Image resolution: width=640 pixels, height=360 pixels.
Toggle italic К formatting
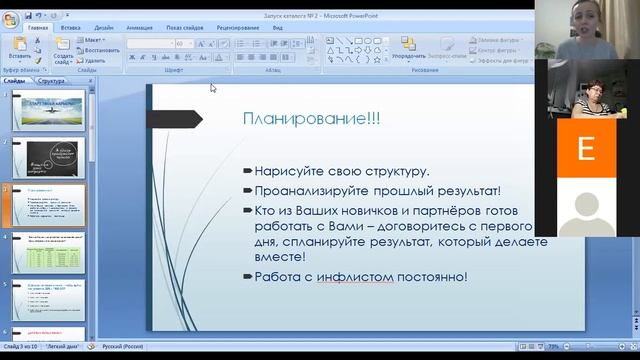click(x=143, y=58)
